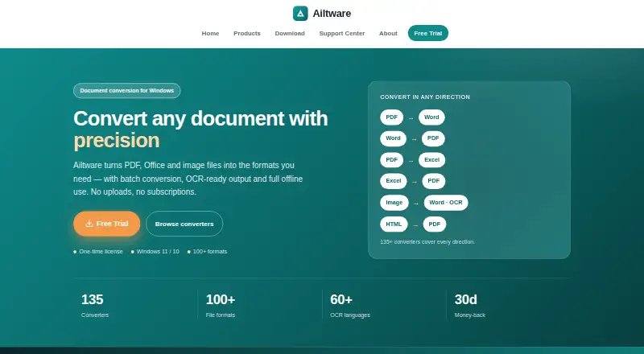Click the Free Trial button in header

pyautogui.click(x=428, y=33)
